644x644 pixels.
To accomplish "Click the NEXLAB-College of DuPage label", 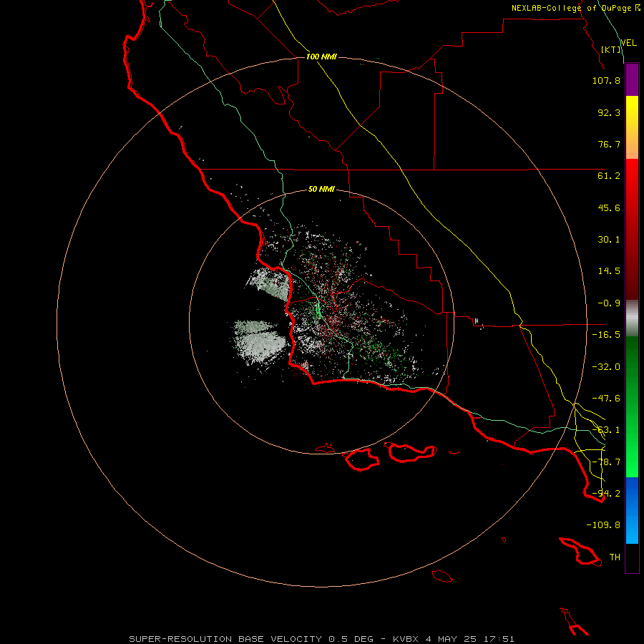I will [575, 8].
